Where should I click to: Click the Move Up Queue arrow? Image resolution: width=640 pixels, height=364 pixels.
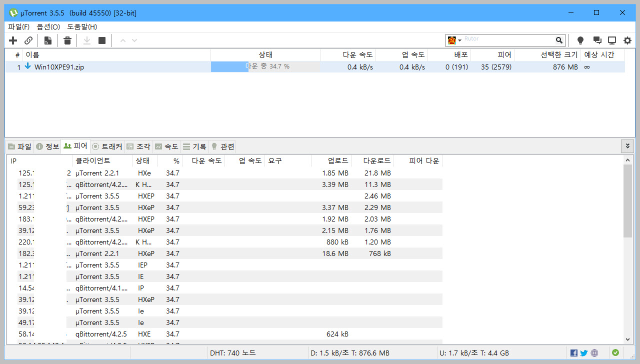[x=123, y=40]
